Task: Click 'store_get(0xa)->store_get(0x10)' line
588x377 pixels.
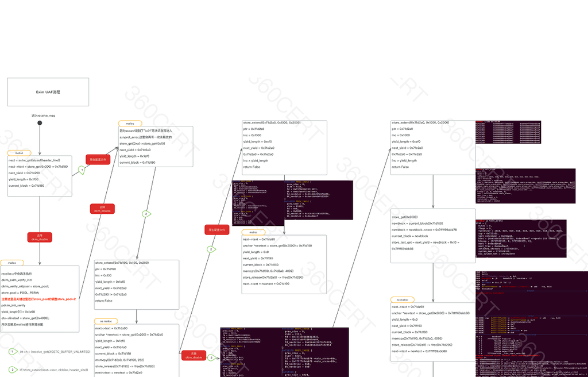Action: pyautogui.click(x=142, y=144)
